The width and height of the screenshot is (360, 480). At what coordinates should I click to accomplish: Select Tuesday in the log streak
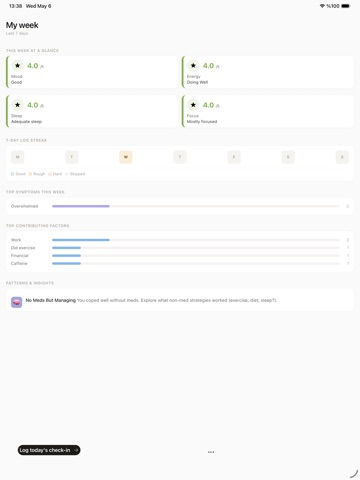coord(72,157)
